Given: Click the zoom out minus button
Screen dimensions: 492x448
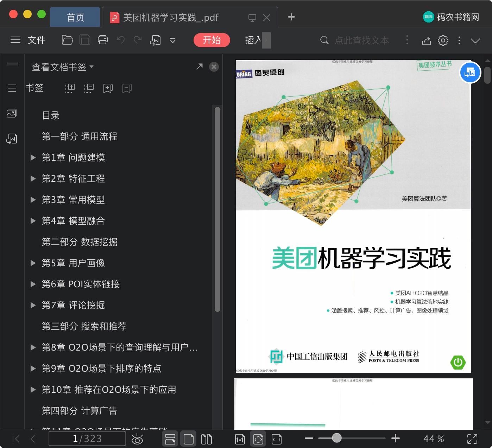Looking at the screenshot, I should [309, 438].
